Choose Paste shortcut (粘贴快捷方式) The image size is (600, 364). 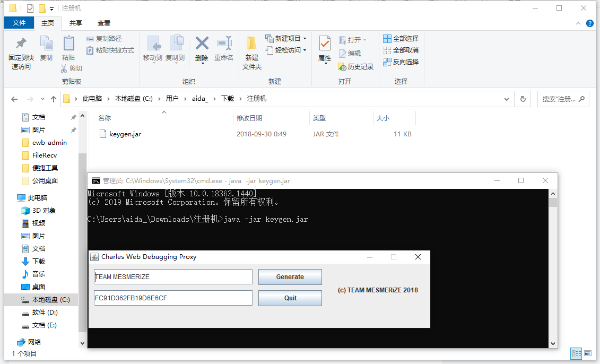[x=110, y=50]
